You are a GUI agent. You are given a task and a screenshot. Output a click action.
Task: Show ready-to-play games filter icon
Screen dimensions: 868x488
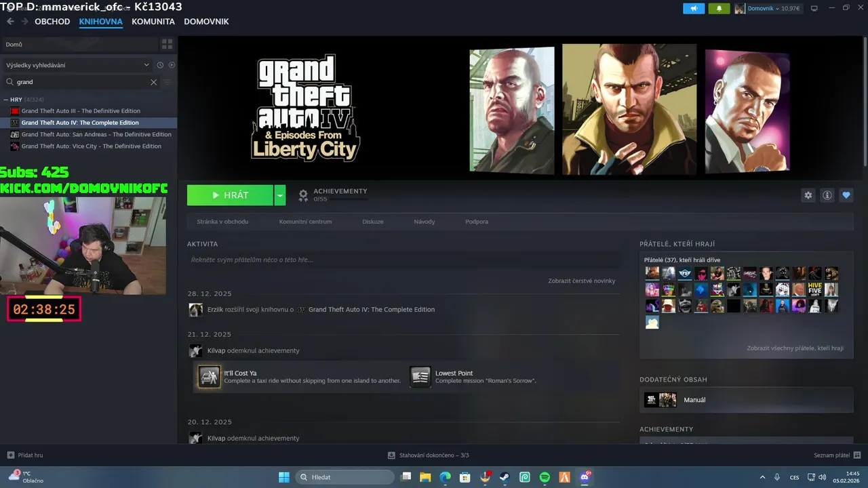(x=172, y=65)
